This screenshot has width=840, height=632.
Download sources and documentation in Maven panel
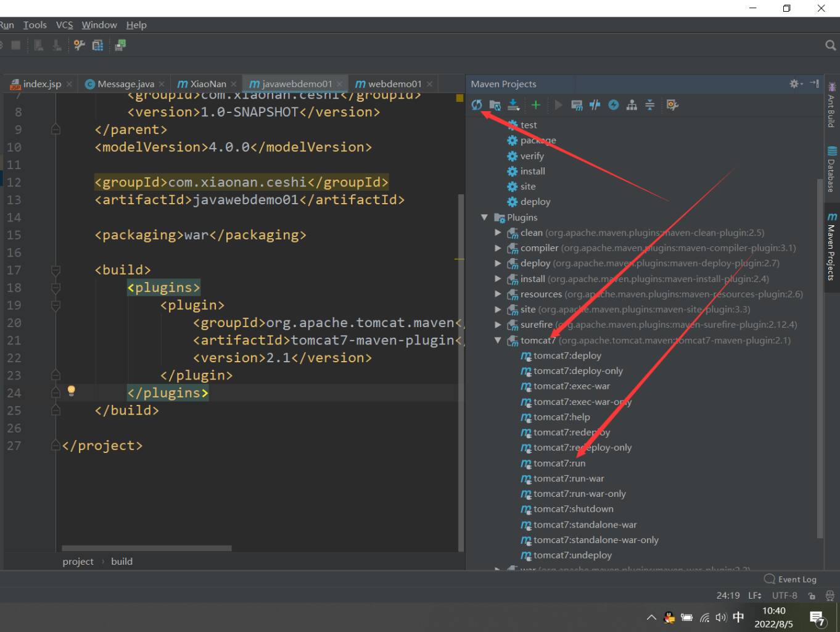tap(513, 105)
